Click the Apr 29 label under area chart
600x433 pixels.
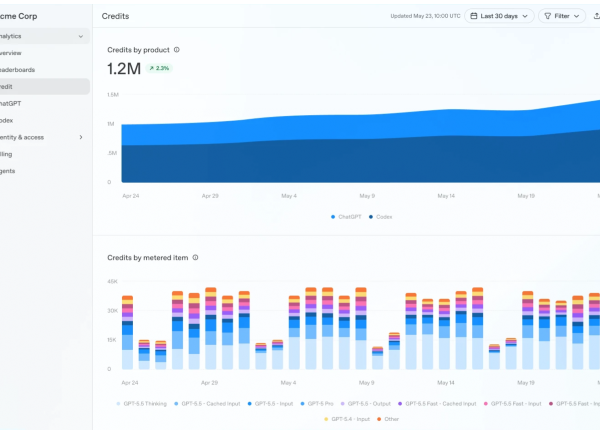pyautogui.click(x=210, y=196)
